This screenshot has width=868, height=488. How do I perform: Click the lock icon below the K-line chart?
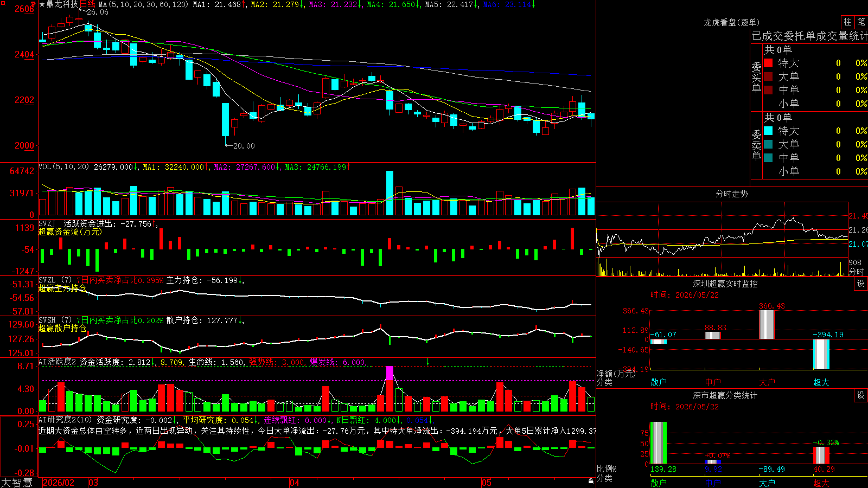591,481
